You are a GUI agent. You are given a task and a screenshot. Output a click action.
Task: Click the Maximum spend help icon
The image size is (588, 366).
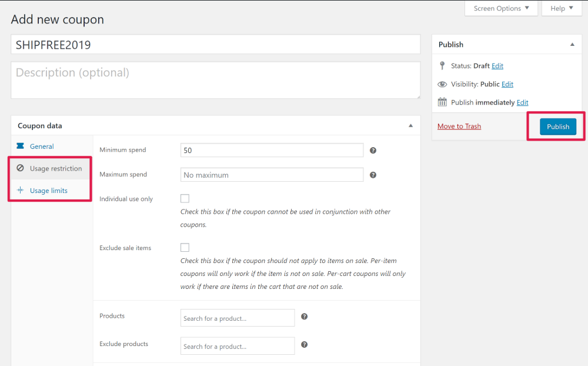(373, 175)
